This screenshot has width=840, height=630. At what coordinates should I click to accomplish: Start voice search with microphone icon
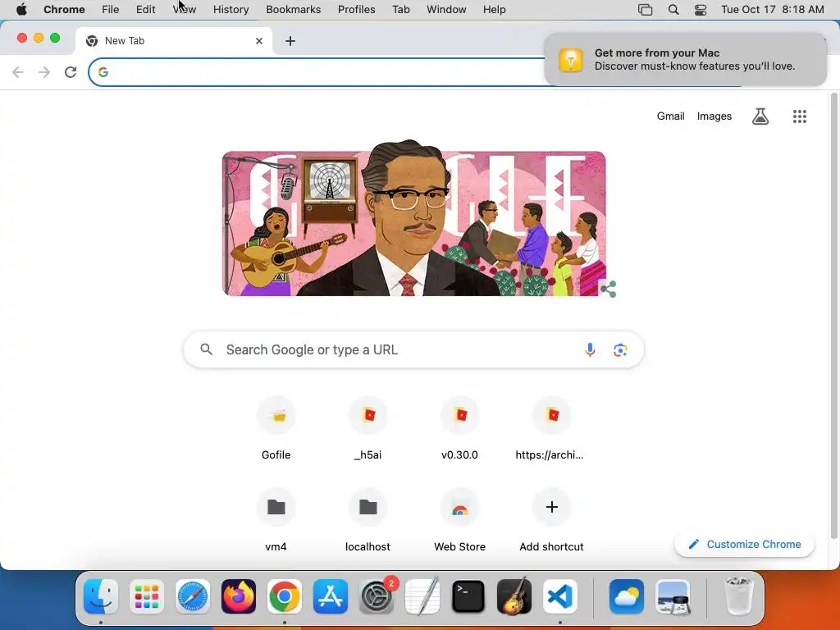click(590, 349)
